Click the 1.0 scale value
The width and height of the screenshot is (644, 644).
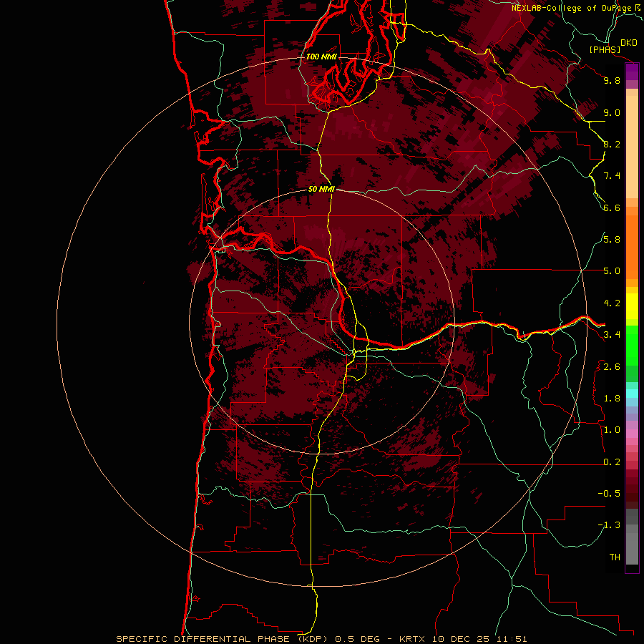pos(612,430)
